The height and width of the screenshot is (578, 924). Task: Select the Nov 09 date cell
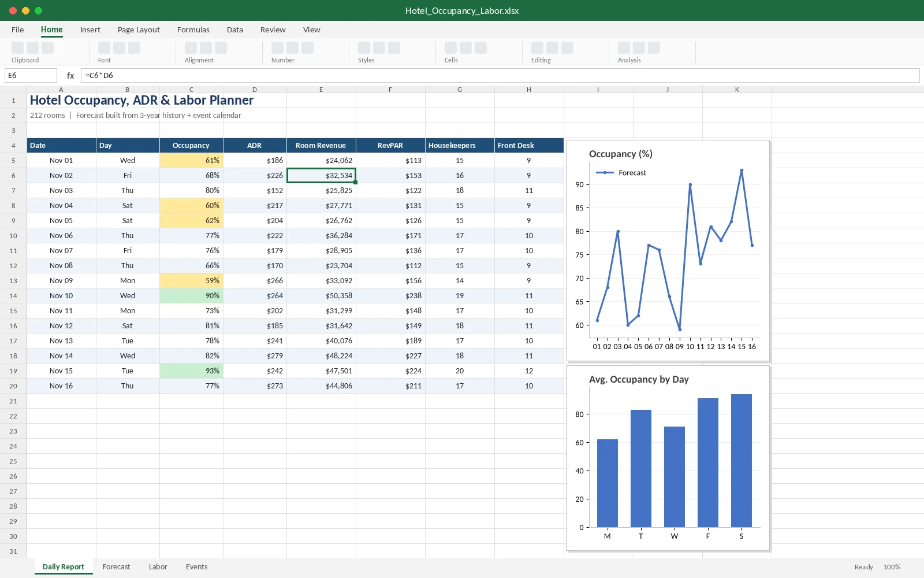(61, 281)
